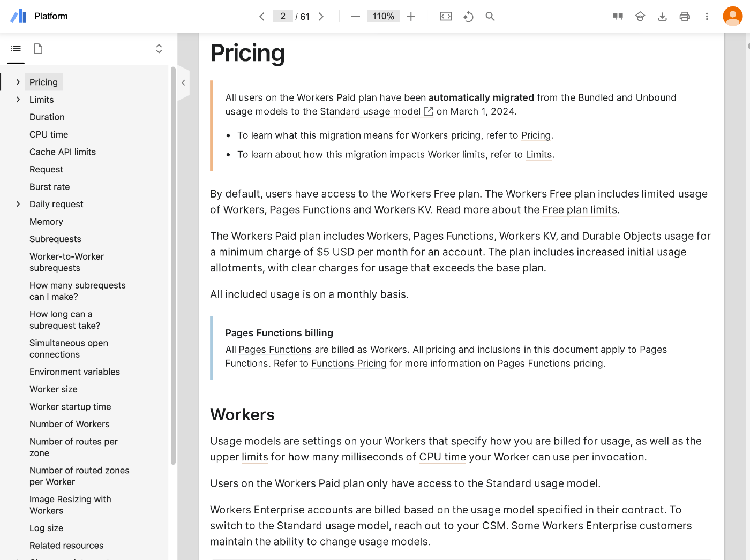
Task: Select Number of routes per zone
Action: 74,447
